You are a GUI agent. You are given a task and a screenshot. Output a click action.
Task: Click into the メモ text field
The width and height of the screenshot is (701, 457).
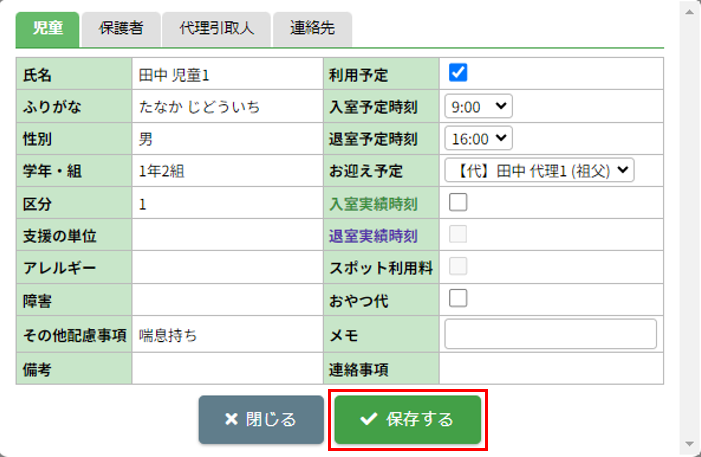[550, 334]
